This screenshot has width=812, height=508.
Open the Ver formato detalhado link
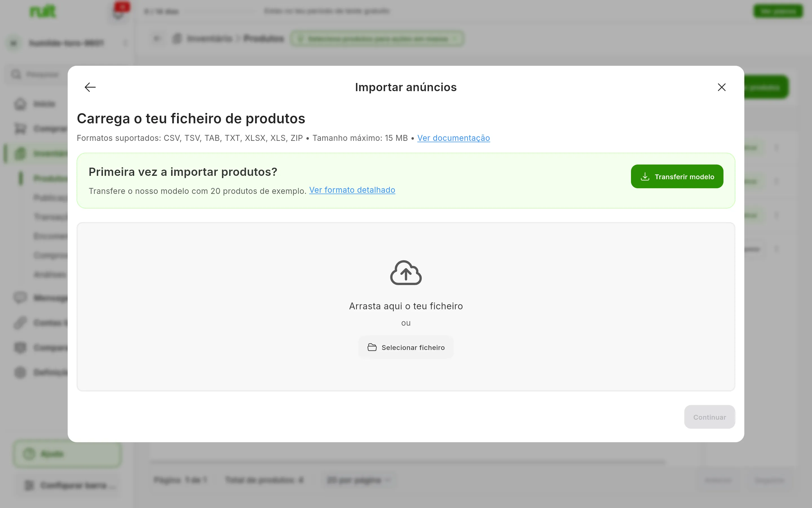coord(352,190)
